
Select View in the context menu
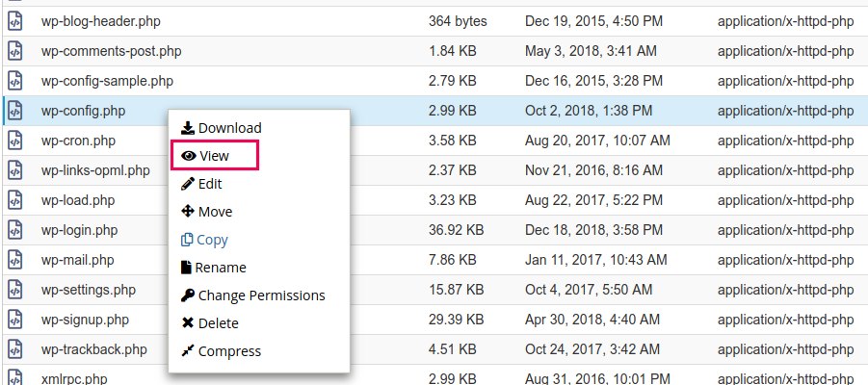[214, 156]
